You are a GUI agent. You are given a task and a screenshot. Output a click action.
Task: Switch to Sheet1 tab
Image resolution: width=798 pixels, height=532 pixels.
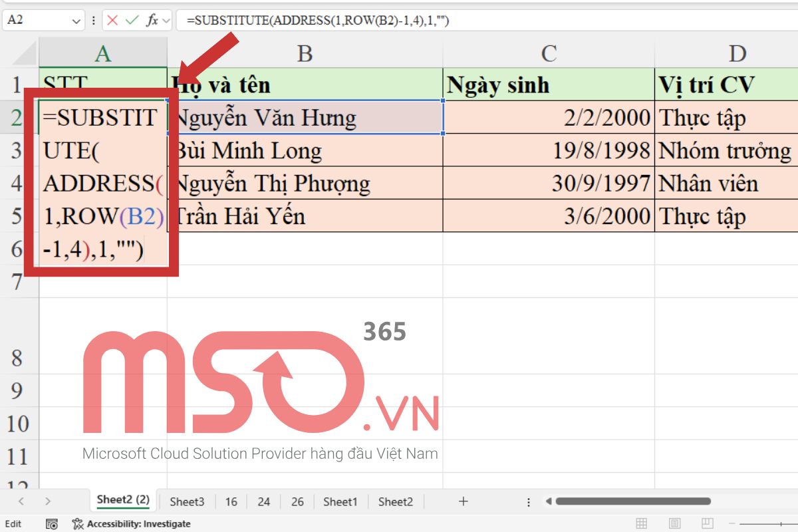tap(340, 502)
